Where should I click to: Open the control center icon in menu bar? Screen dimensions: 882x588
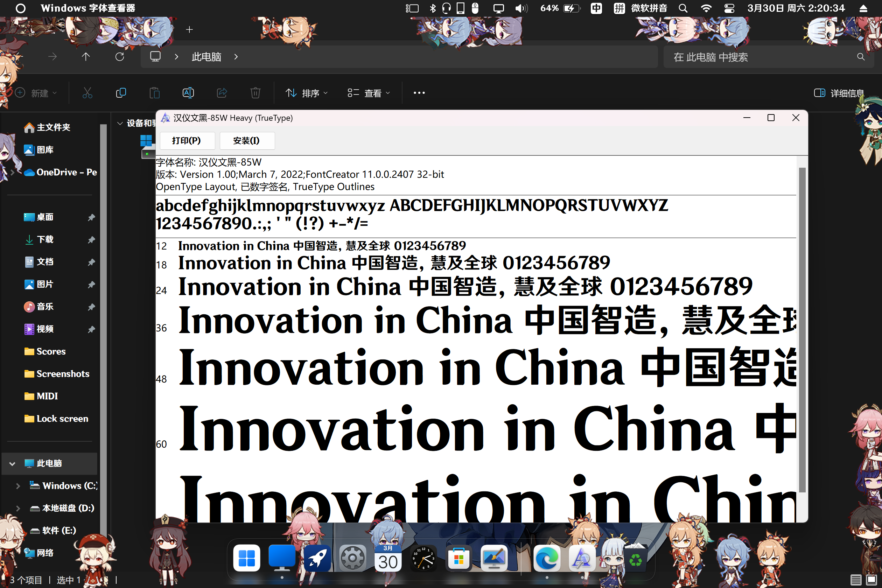tap(729, 8)
